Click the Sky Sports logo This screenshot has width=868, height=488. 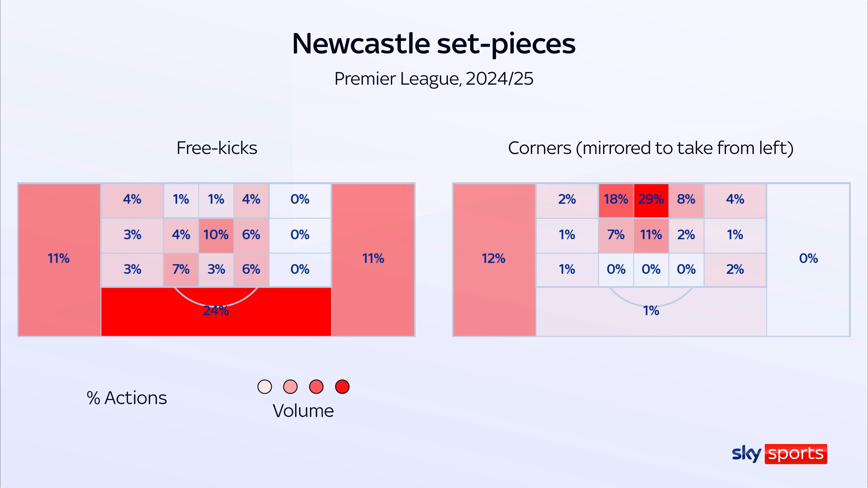[779, 454]
